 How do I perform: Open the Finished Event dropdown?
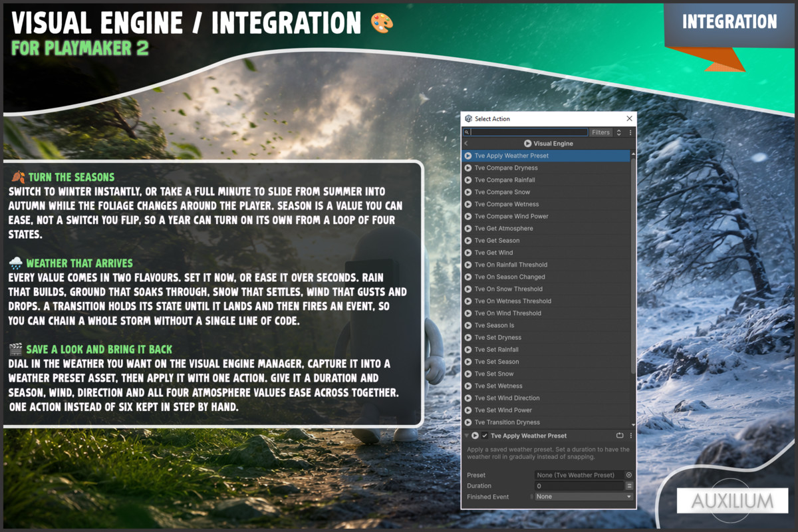[x=584, y=497]
